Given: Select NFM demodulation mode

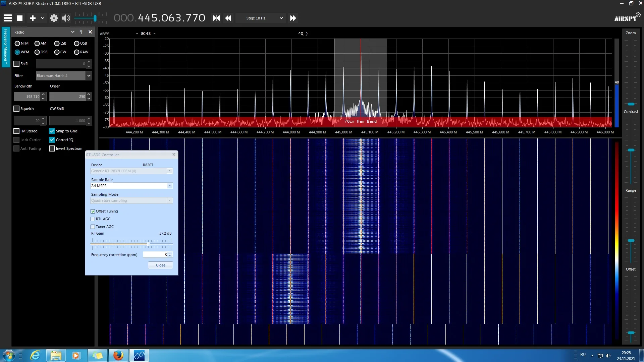Looking at the screenshot, I should 17,44.
